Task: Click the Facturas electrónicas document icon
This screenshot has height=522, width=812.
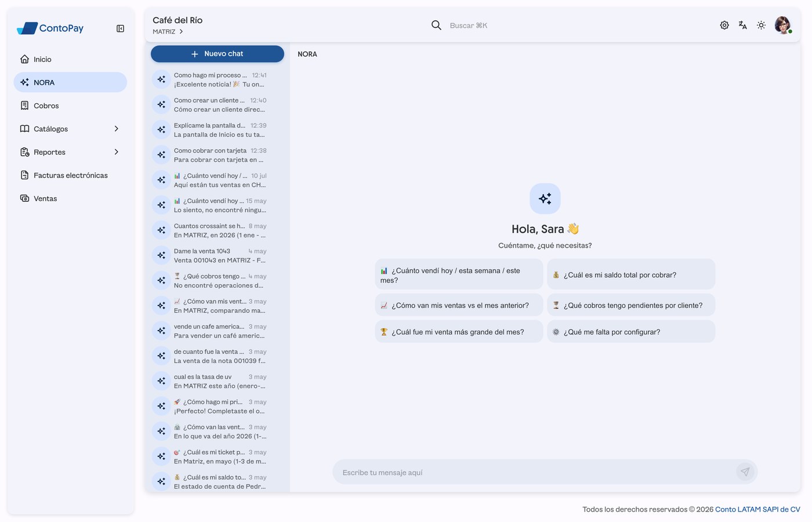Action: coord(24,175)
